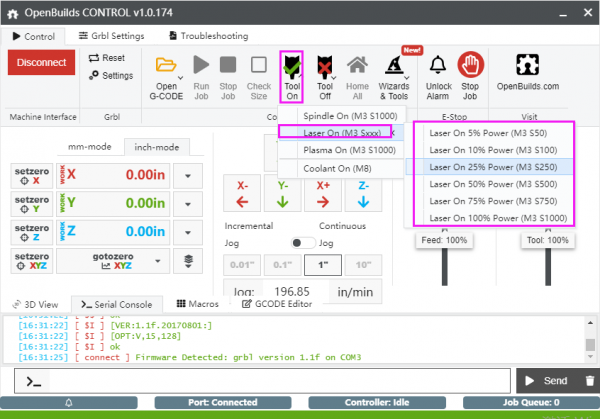Image resolution: width=600 pixels, height=419 pixels.
Task: Open grbl Settings gears icon
Action: tap(94, 75)
